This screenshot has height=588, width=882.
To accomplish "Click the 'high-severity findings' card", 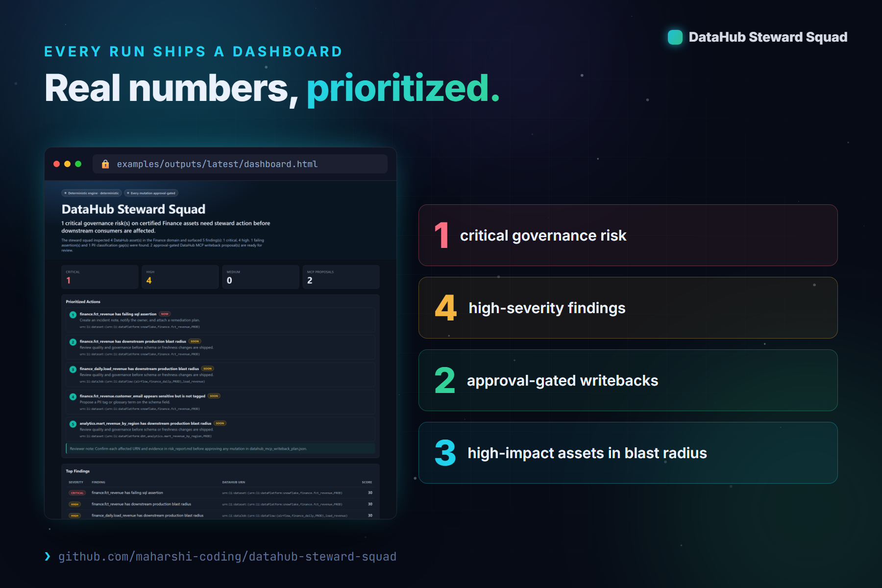I will pos(628,308).
